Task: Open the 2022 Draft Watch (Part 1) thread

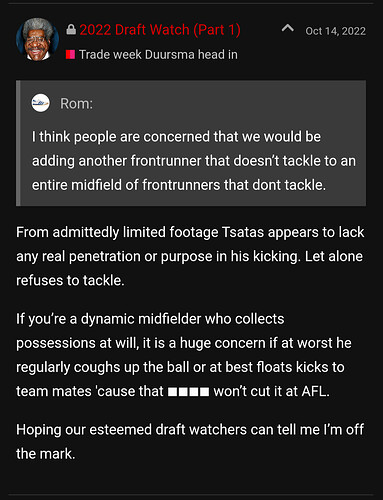Action: (x=160, y=30)
